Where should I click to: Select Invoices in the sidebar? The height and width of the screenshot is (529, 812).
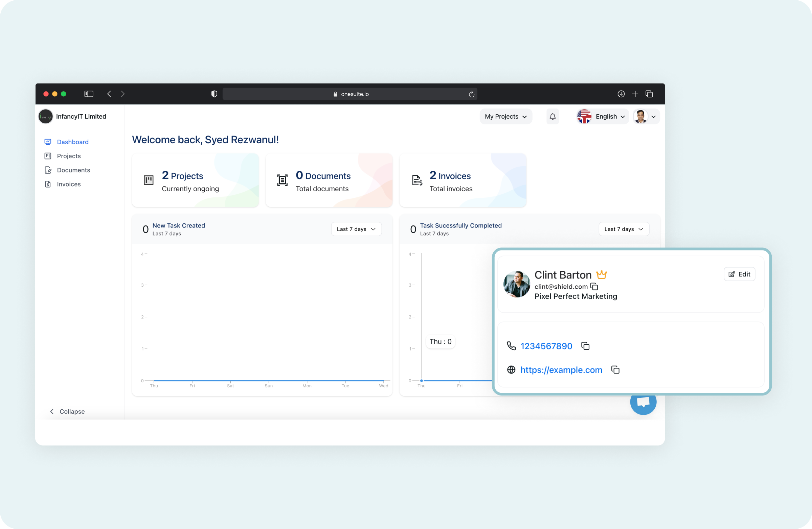tap(63, 184)
